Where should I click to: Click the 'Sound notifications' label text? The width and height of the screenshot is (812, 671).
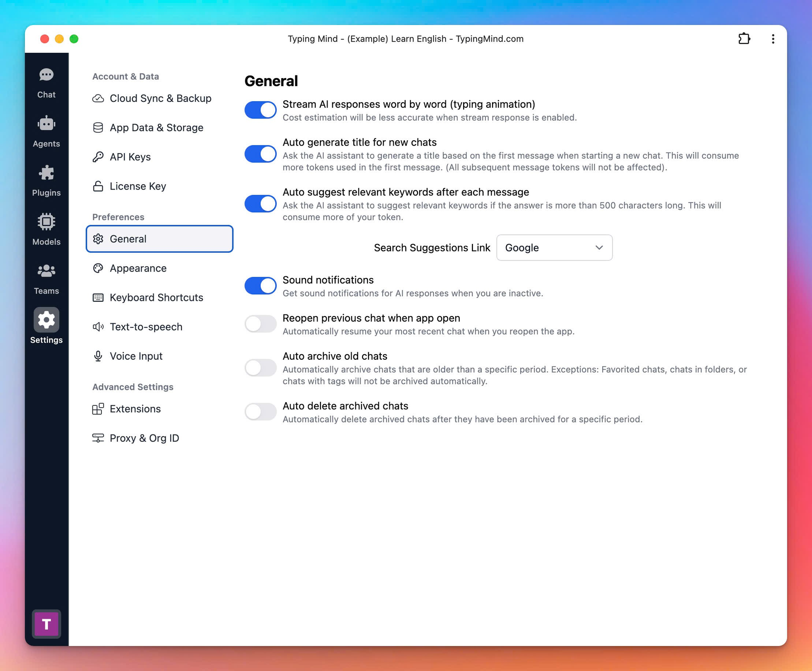coord(328,280)
